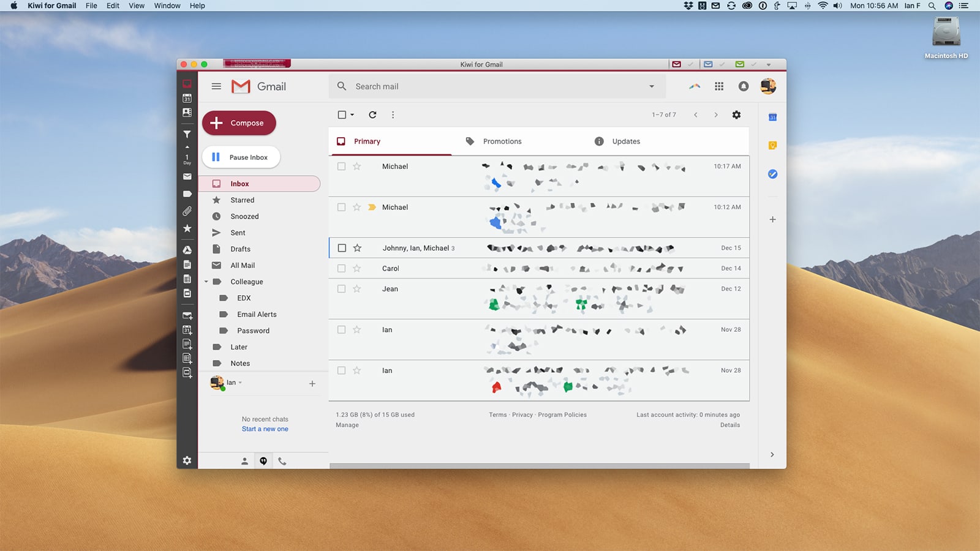980x551 pixels.
Task: Open the phone calls tab icon
Action: (282, 461)
